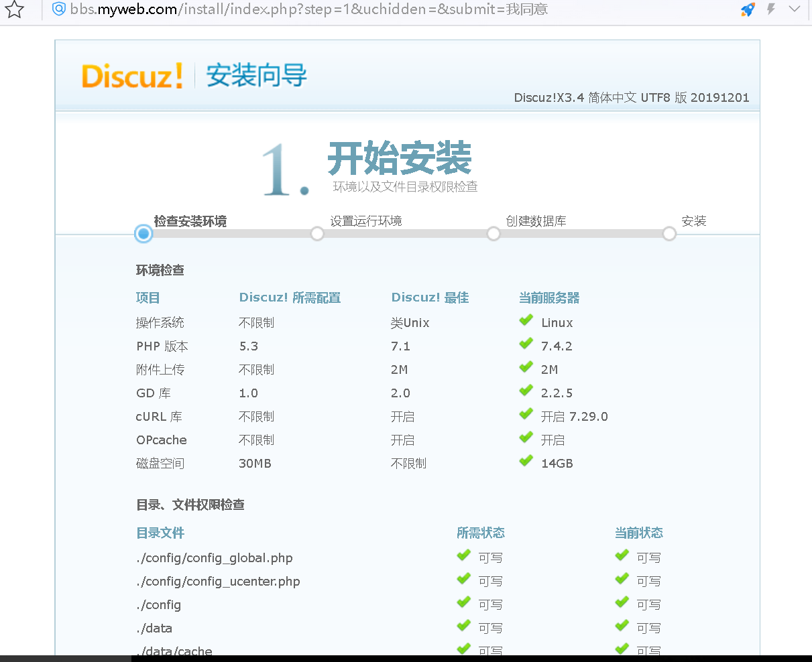The width and height of the screenshot is (812, 662).
Task: Click the 检查安装环境 step label
Action: [x=190, y=221]
